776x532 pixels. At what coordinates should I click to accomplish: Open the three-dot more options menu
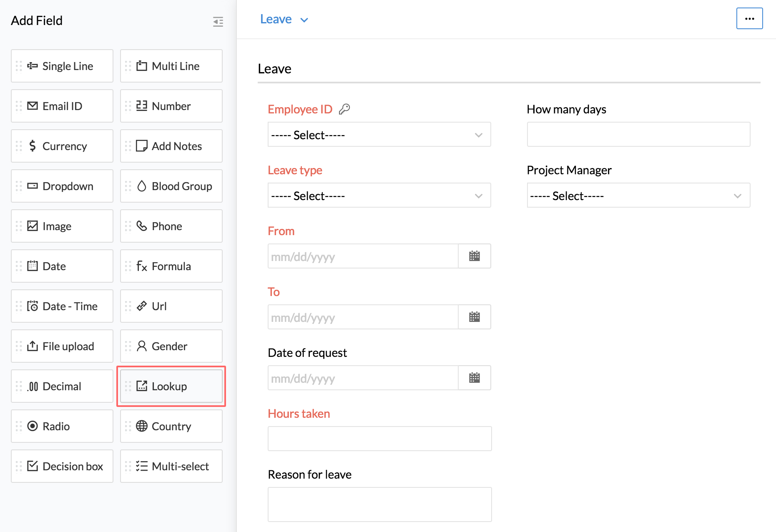point(749,19)
